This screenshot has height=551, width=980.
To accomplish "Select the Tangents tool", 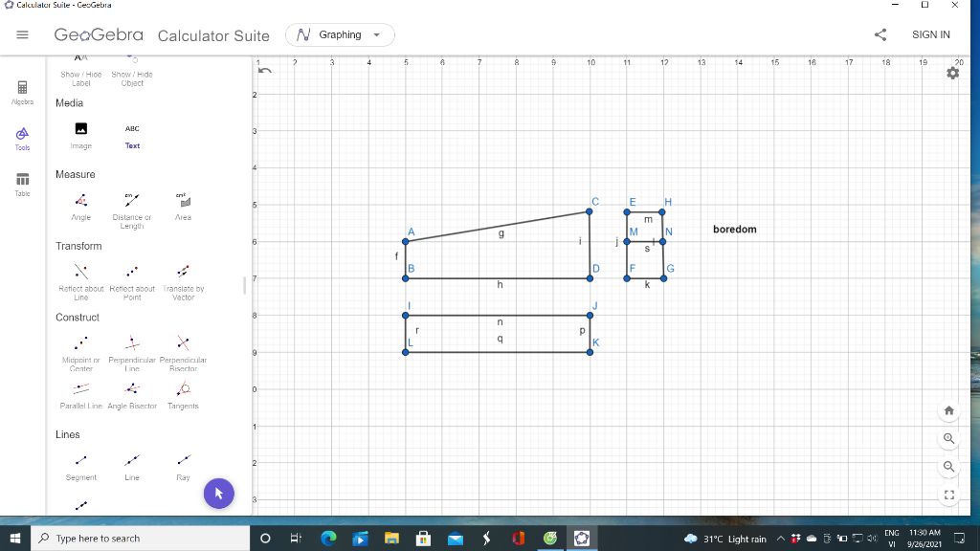I will pos(183,395).
